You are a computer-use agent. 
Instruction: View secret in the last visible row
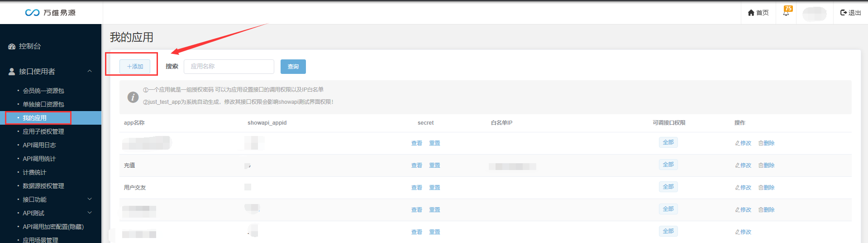click(417, 232)
